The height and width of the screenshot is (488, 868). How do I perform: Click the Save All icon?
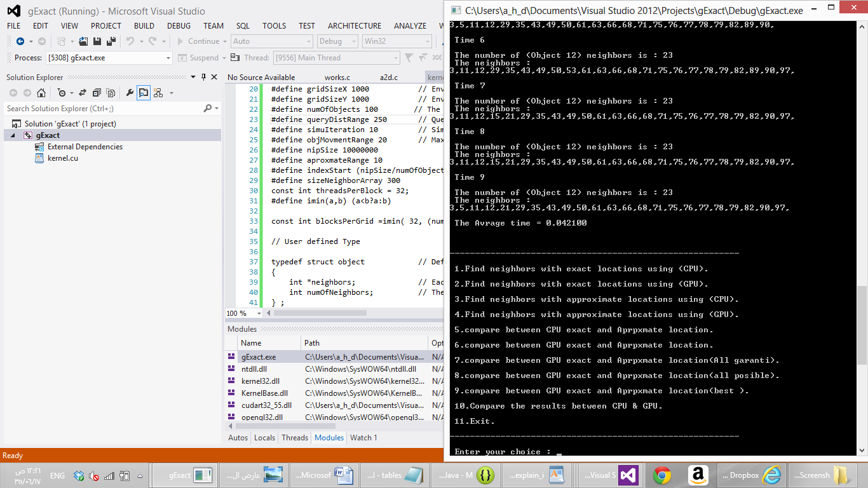point(111,41)
